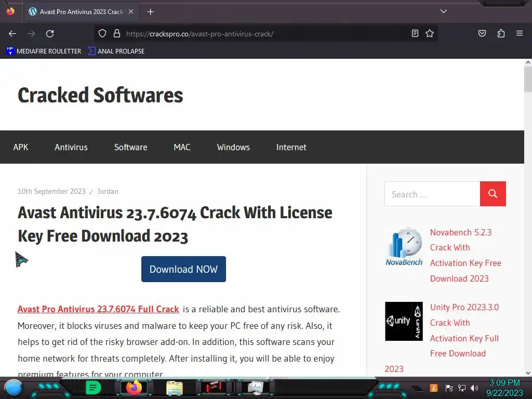
Task: Open the Start orb in taskbar
Action: click(x=14, y=388)
